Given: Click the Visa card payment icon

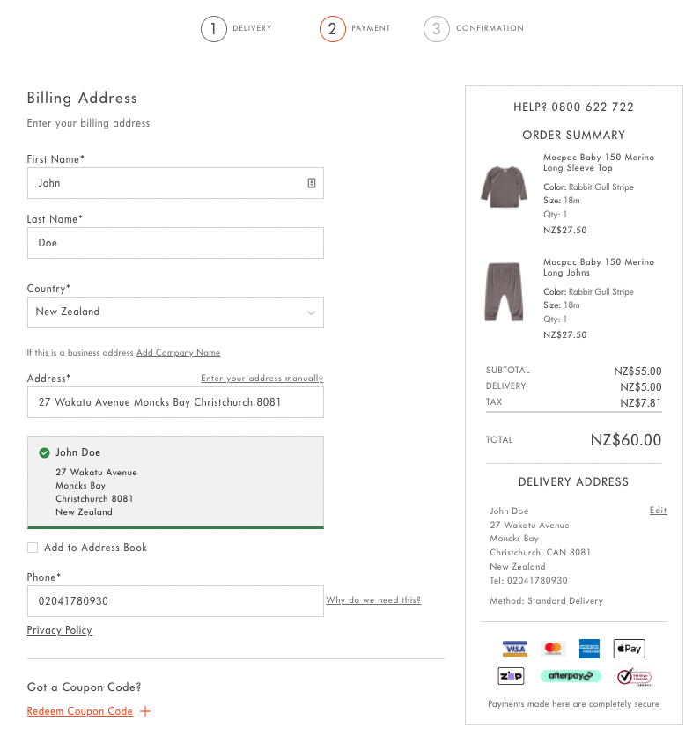Looking at the screenshot, I should 515,649.
